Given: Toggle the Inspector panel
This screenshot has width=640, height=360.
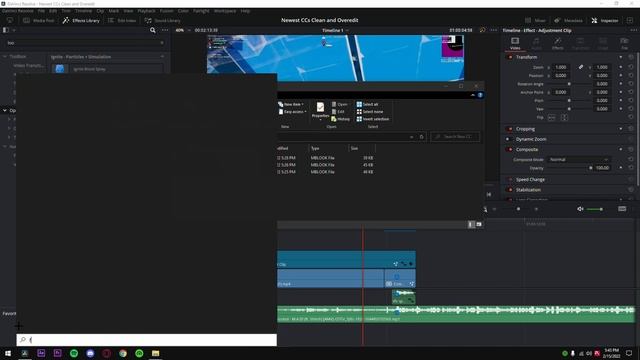Looking at the screenshot, I should [605, 20].
